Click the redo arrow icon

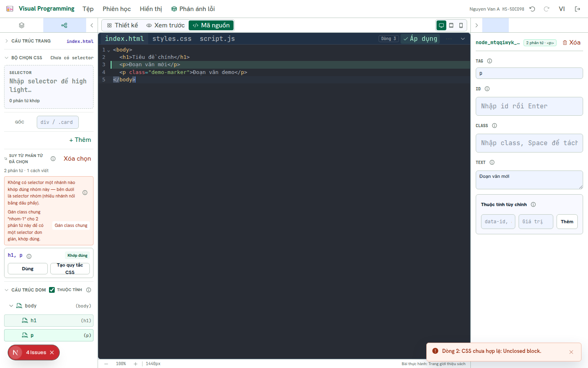(x=546, y=9)
